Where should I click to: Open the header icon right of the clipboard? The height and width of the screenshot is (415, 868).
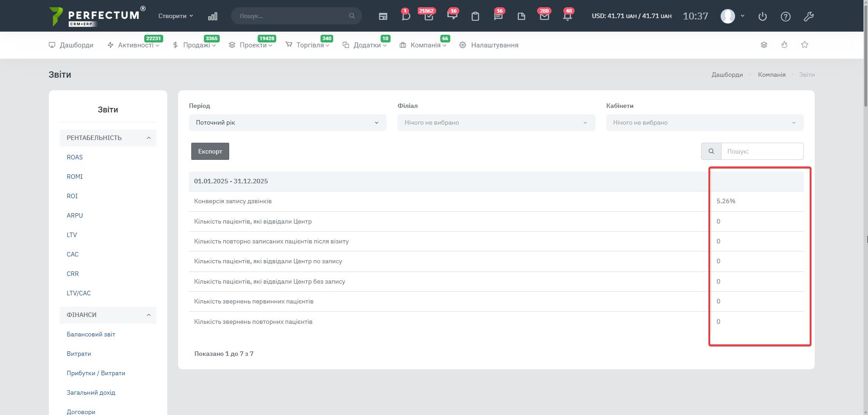(498, 16)
